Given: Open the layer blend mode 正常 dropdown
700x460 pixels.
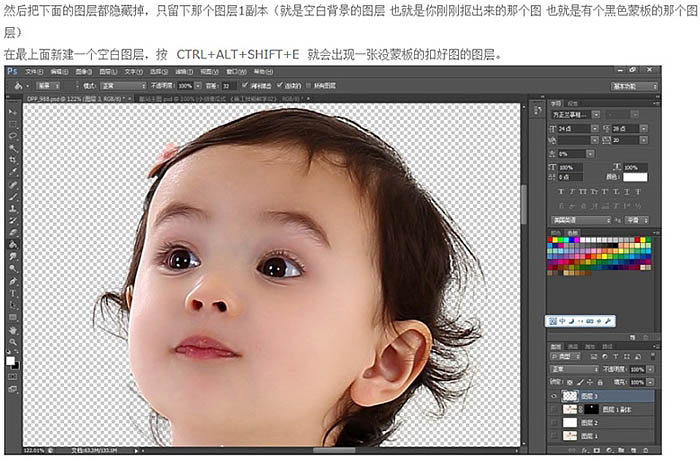Looking at the screenshot, I should click(x=574, y=369).
